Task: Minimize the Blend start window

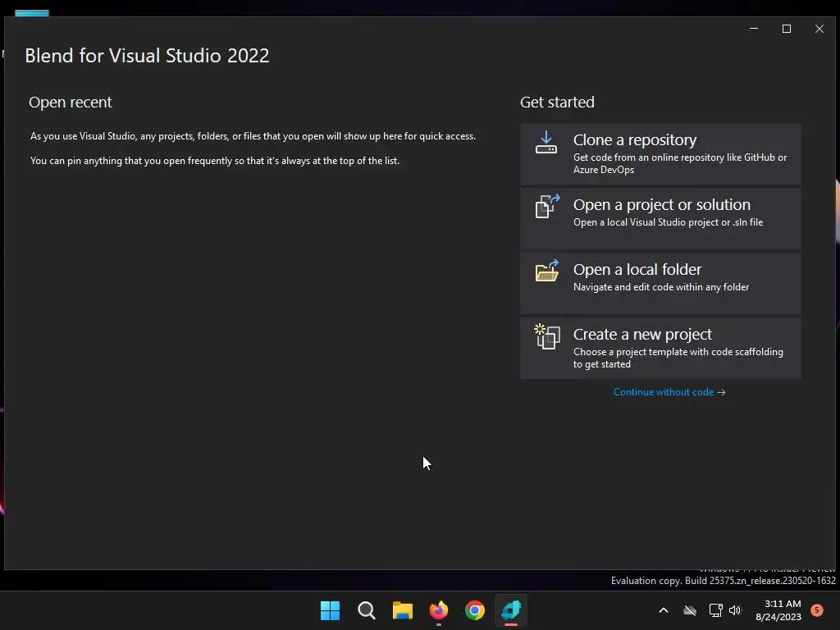Action: (754, 29)
